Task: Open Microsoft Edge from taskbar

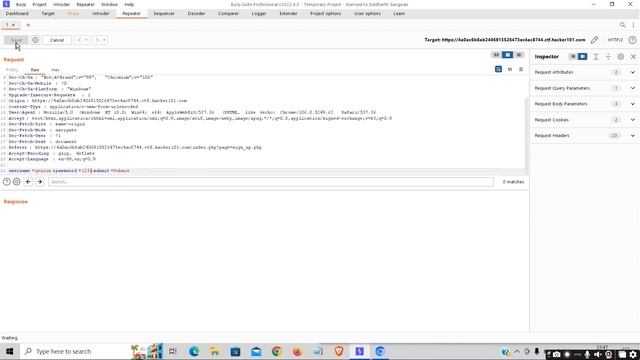Action: pyautogui.click(x=194, y=351)
